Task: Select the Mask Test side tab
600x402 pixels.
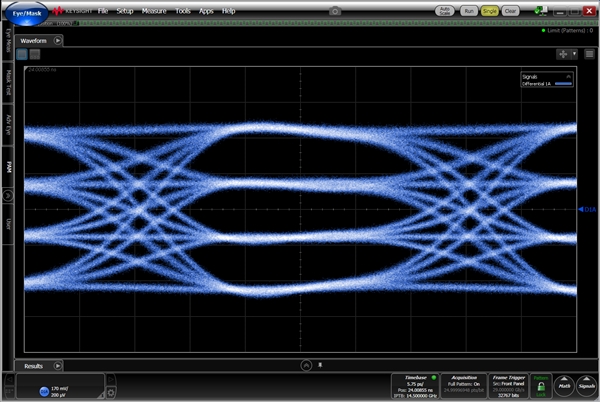Action: (9, 82)
